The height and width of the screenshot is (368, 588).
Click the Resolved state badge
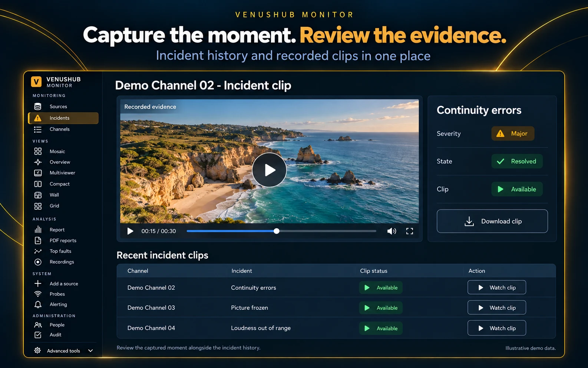tap(517, 161)
